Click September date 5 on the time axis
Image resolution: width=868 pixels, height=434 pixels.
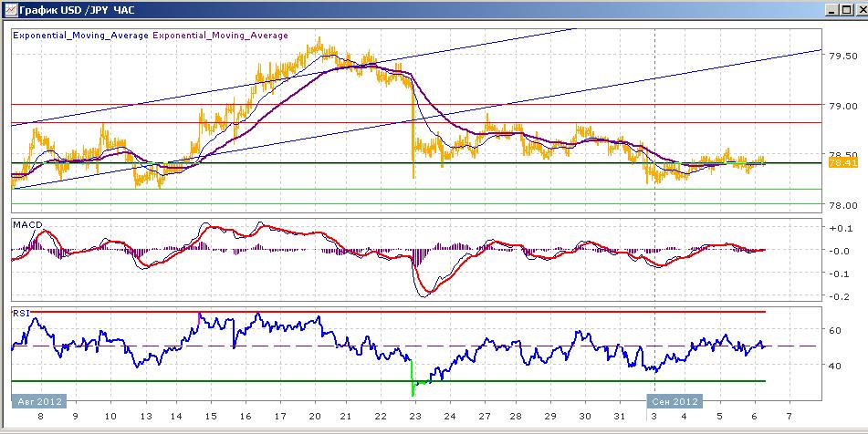point(720,417)
